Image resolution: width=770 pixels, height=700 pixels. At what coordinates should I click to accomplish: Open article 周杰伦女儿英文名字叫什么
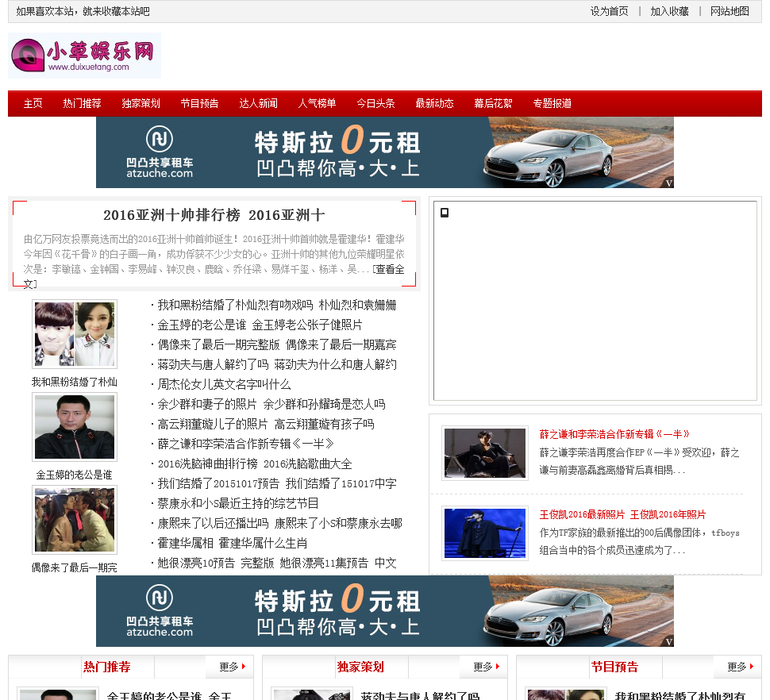tap(224, 384)
